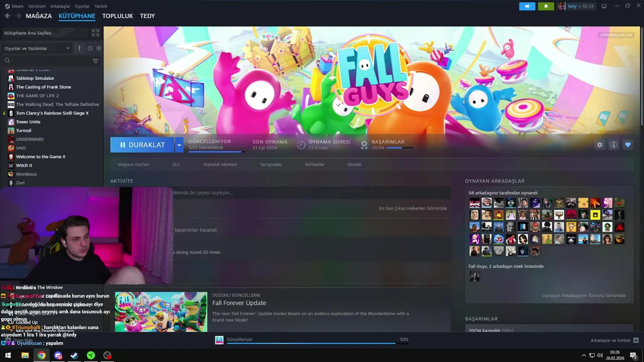Open Görünüm menu
The width and height of the screenshot is (644, 362).
pyautogui.click(x=37, y=6)
